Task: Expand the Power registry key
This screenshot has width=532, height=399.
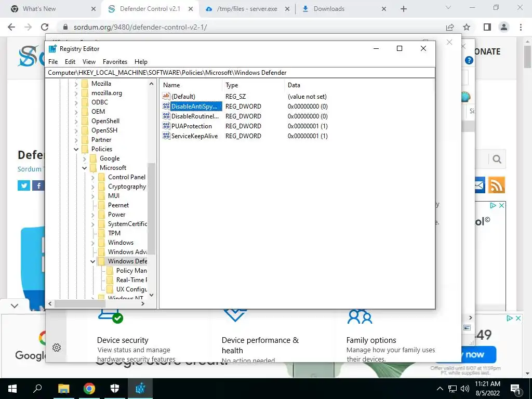Action: coord(92,215)
